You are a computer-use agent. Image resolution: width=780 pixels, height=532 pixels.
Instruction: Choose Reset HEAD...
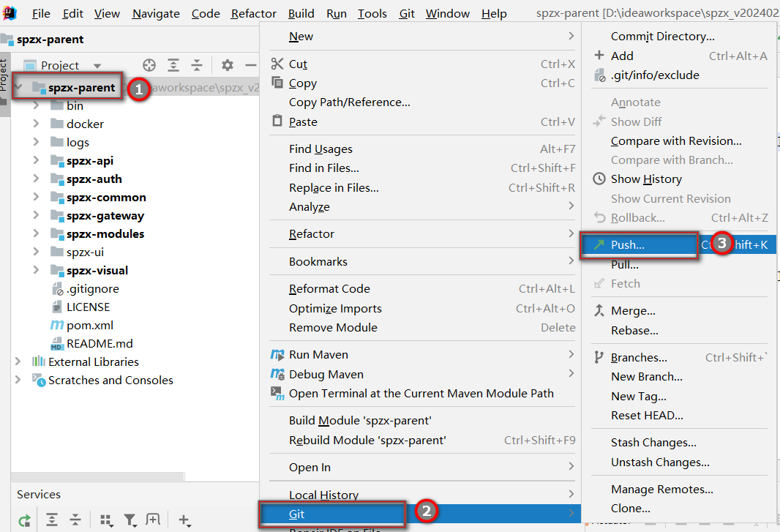coord(647,416)
